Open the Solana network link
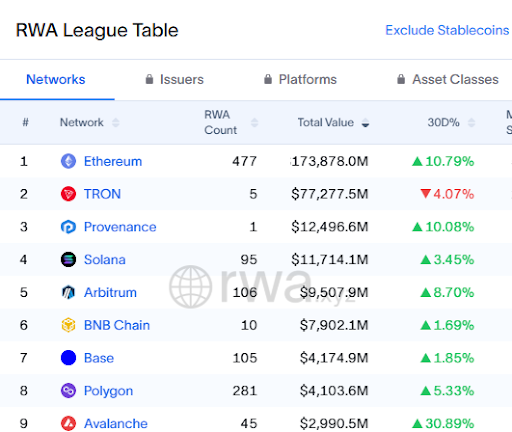This screenshot has height=432, width=512. (x=105, y=260)
